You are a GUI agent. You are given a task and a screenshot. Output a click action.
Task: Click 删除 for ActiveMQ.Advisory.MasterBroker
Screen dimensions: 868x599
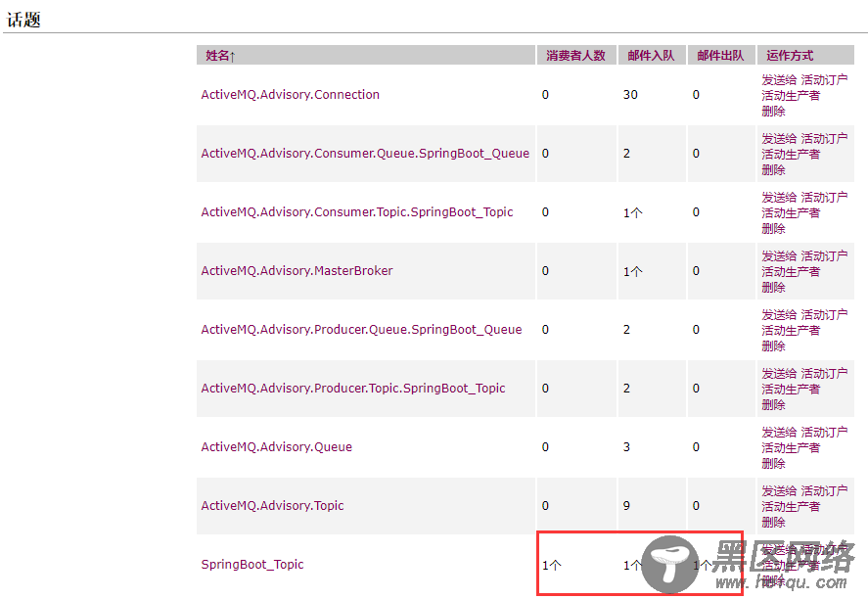(x=773, y=287)
